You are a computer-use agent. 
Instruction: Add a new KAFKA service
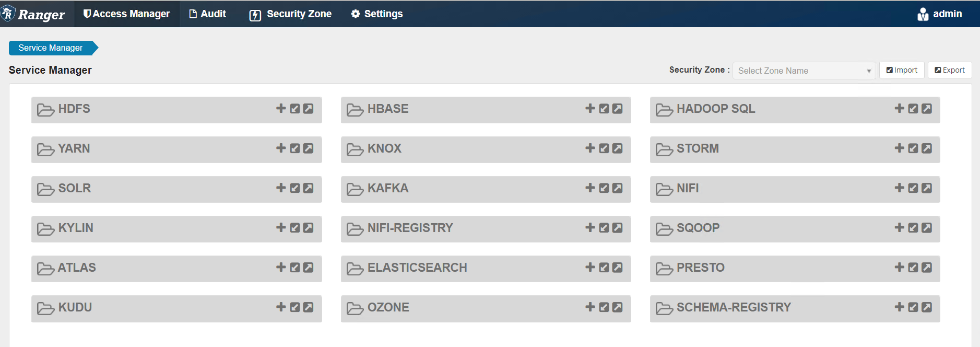[x=590, y=188]
